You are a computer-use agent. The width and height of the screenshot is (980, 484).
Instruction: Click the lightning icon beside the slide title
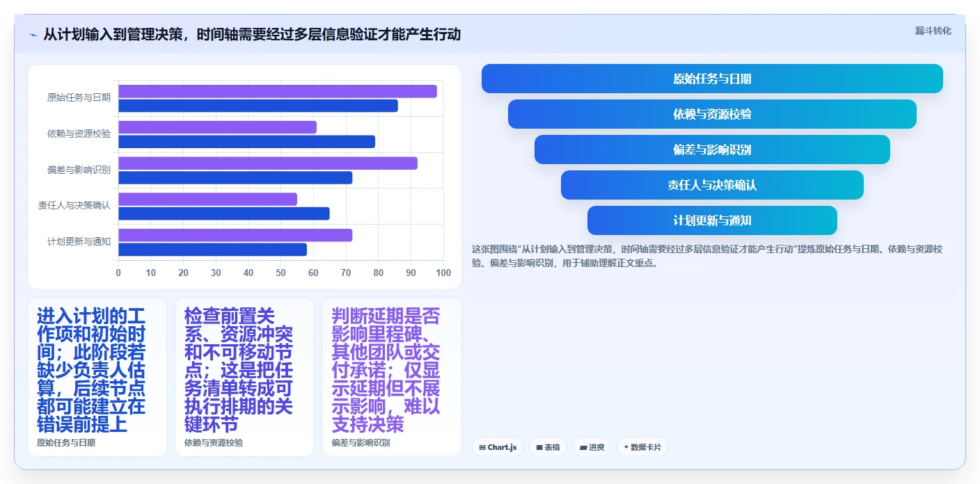pyautogui.click(x=33, y=35)
